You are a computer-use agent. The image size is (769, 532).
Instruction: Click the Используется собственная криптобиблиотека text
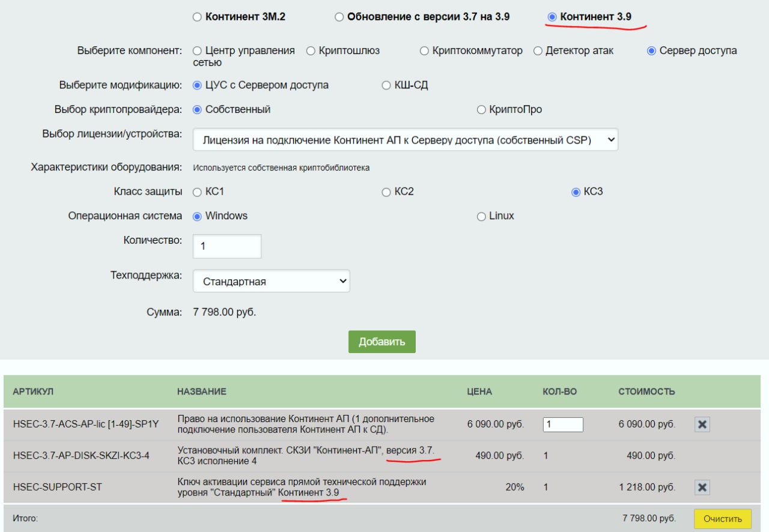(x=281, y=168)
